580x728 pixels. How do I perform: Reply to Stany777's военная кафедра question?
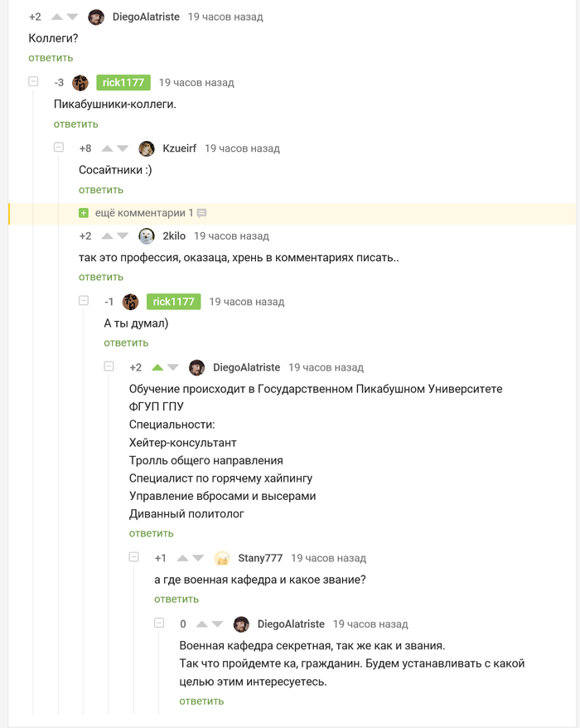[176, 599]
